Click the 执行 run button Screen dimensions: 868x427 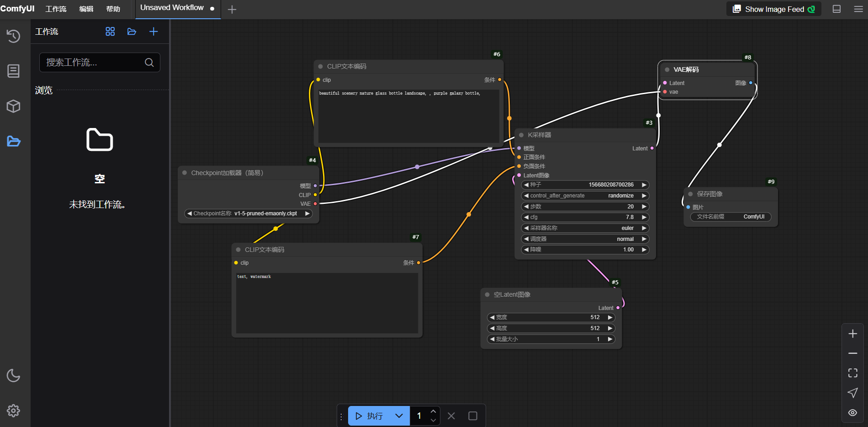(370, 416)
